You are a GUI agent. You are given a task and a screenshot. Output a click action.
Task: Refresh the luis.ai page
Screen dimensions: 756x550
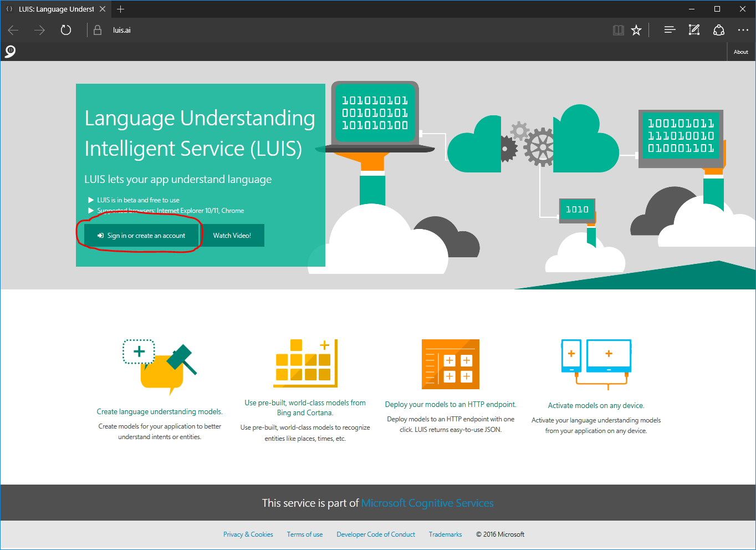[x=66, y=30]
